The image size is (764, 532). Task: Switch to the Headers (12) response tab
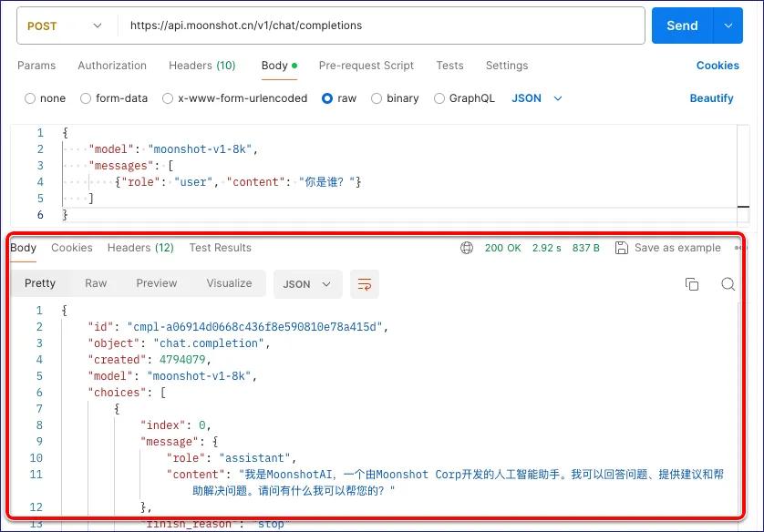click(140, 247)
